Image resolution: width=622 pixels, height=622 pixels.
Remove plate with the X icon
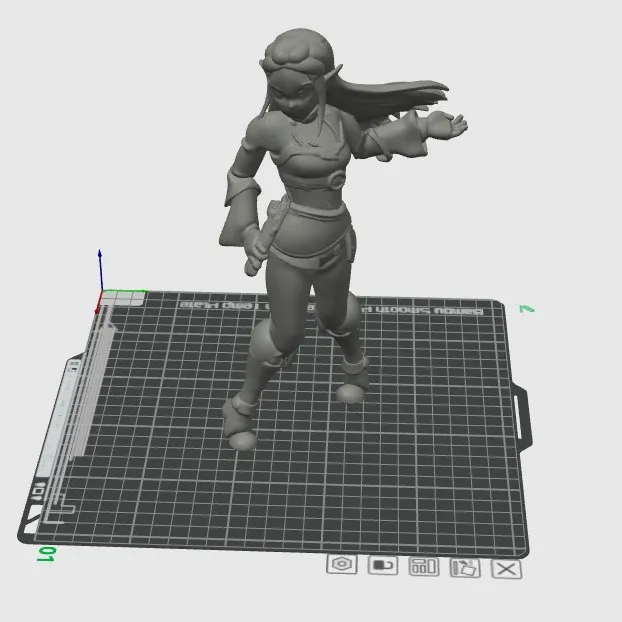coord(507,569)
